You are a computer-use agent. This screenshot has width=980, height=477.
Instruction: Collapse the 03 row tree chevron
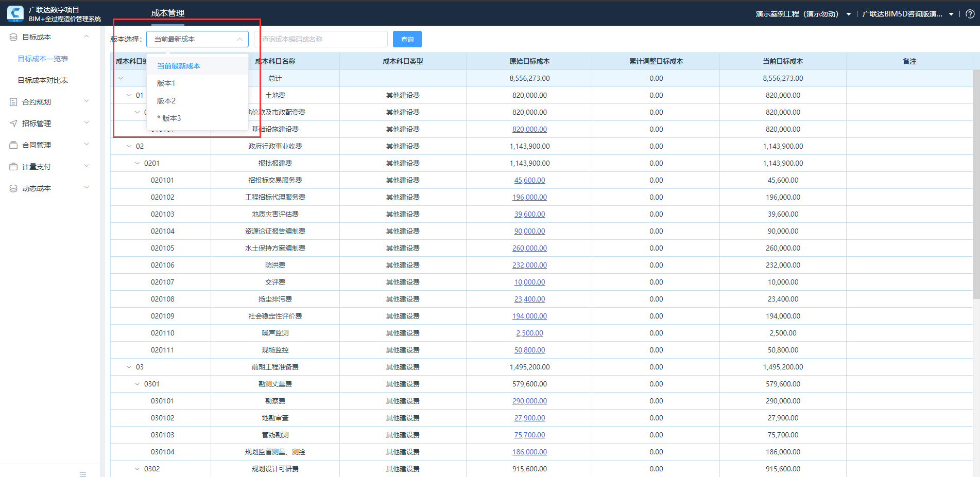click(x=129, y=367)
